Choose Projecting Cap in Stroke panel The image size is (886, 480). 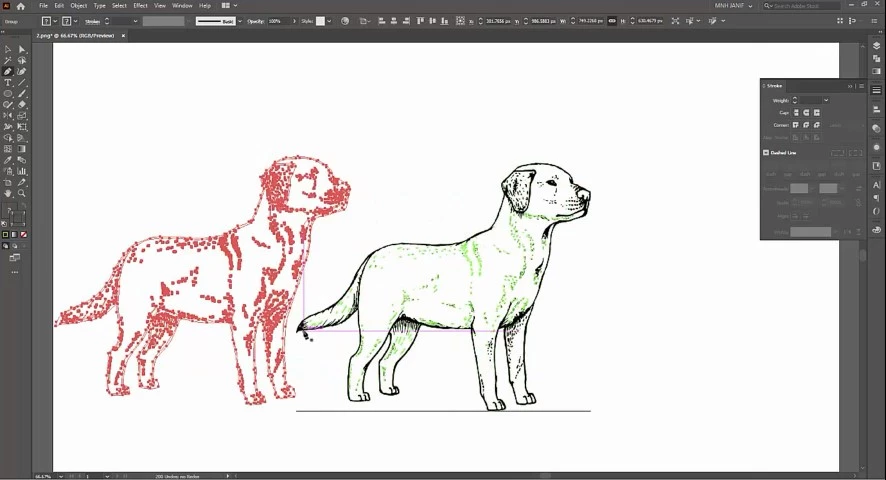(x=817, y=113)
